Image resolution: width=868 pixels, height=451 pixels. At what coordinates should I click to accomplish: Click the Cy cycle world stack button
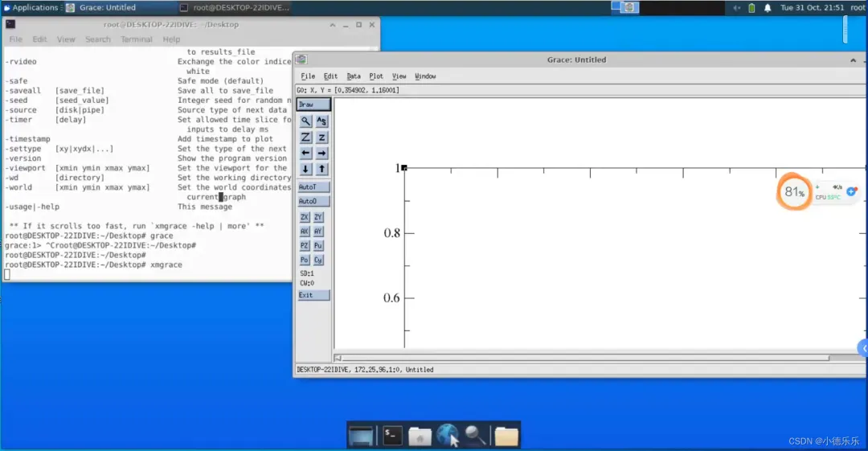317,260
